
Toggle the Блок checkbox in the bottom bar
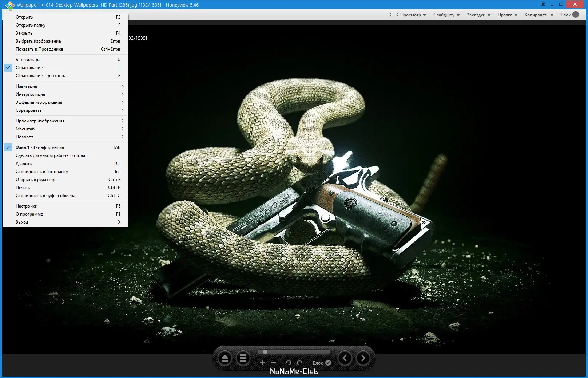point(328,363)
